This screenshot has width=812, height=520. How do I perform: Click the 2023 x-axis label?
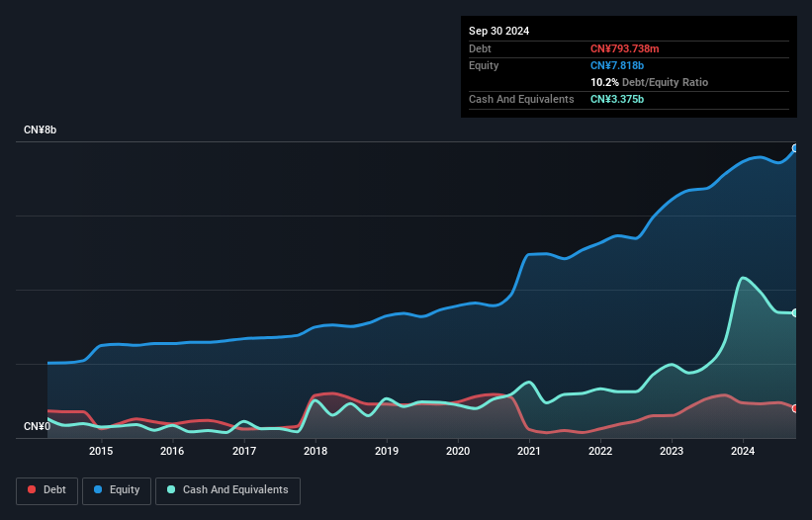pos(672,451)
